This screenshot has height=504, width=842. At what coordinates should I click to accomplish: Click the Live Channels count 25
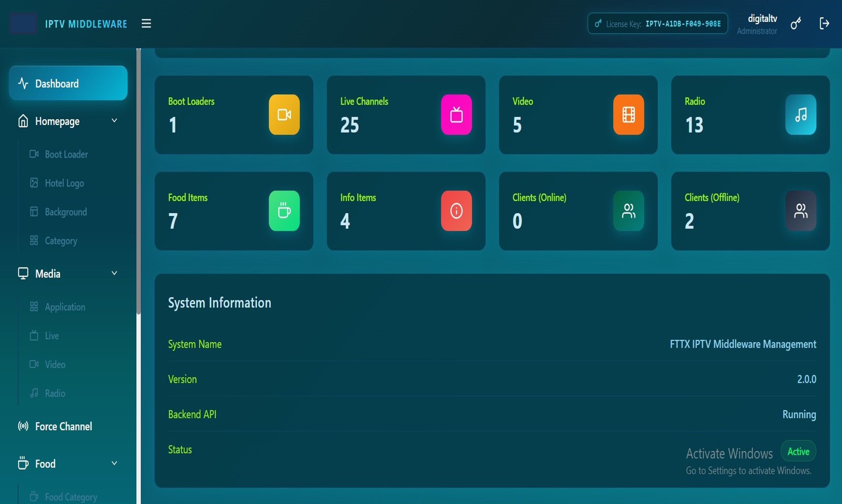[x=349, y=125]
